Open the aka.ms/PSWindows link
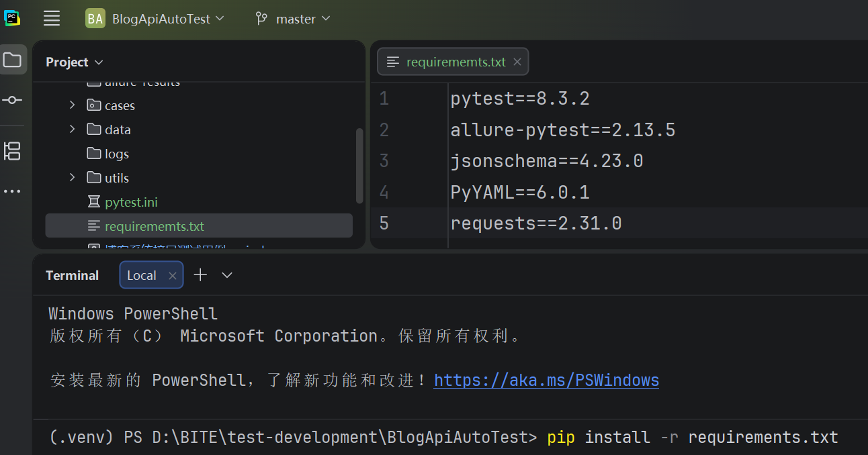 click(x=546, y=381)
